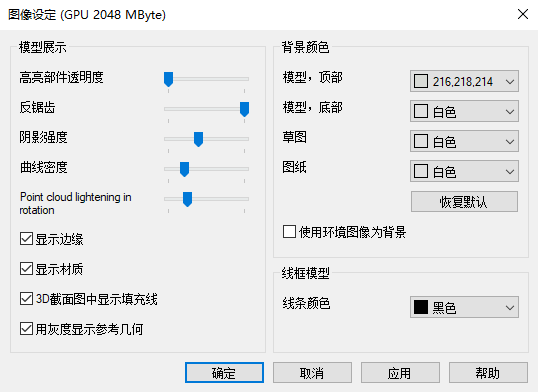Click the 阴影强度 slider handle
This screenshot has height=392, width=538.
(x=198, y=139)
